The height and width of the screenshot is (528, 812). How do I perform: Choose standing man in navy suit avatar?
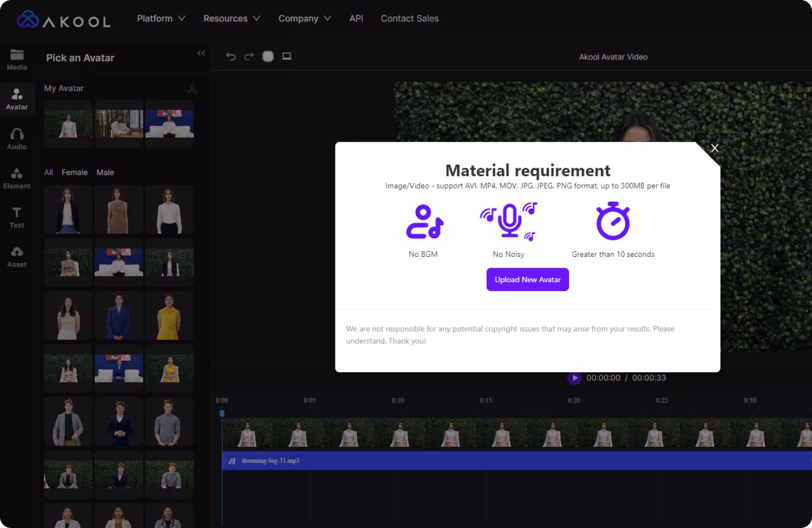pyautogui.click(x=119, y=422)
